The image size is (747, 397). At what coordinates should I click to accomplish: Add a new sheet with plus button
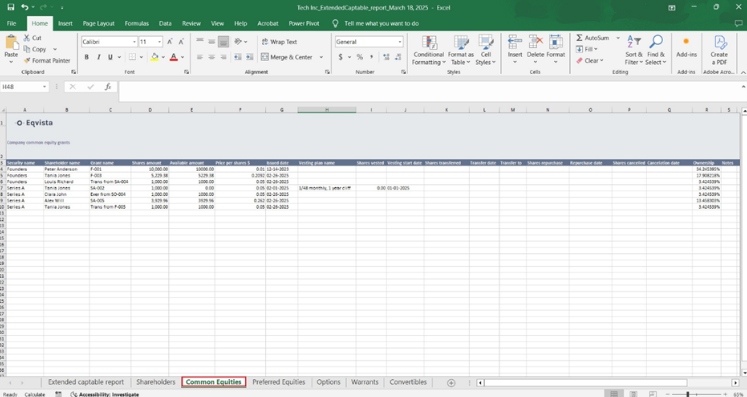tap(451, 382)
